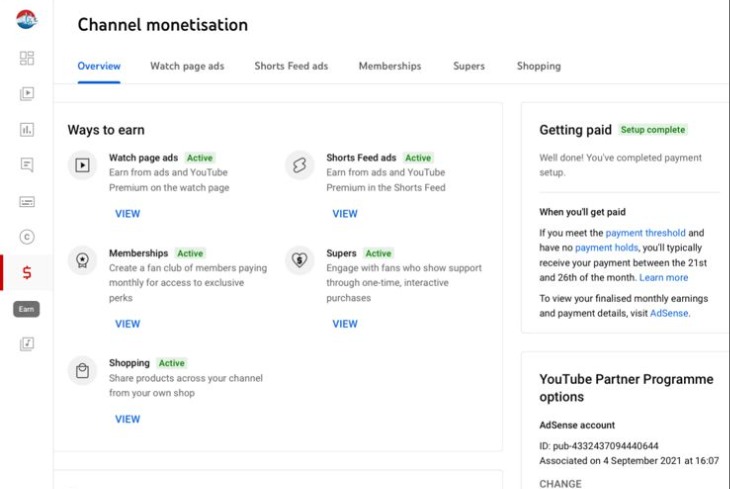Click VIEW under Memberships
The height and width of the screenshot is (489, 730).
(128, 324)
